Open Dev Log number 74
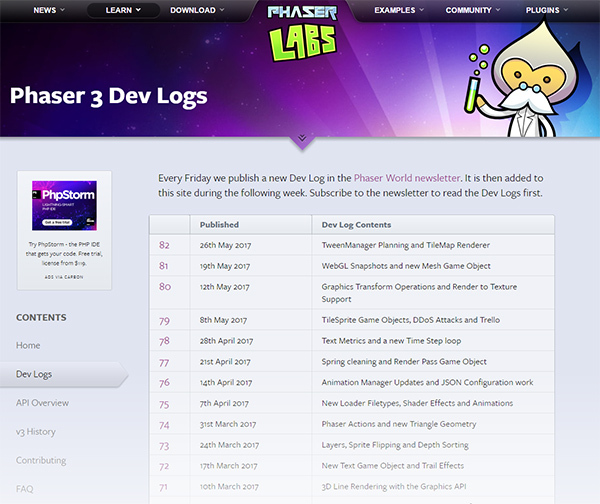 [164, 425]
